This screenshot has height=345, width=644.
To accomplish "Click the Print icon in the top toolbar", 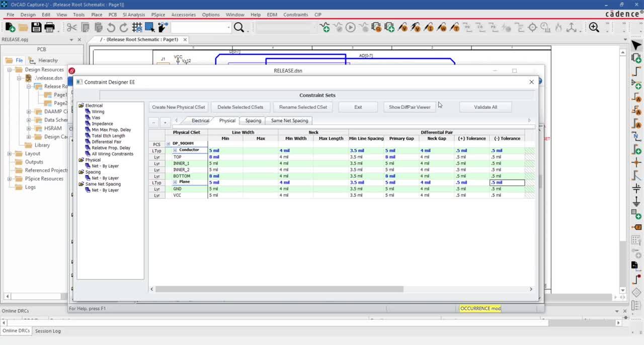I will pyautogui.click(x=48, y=27).
